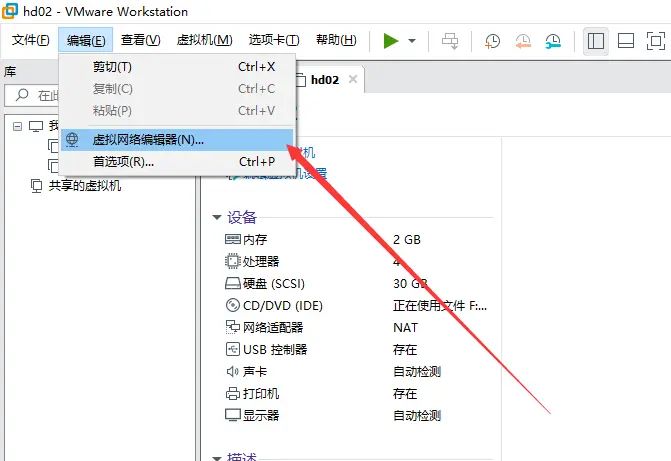Click the library search input field
Screen dimensions: 671x461
pyautogui.click(x=33, y=95)
